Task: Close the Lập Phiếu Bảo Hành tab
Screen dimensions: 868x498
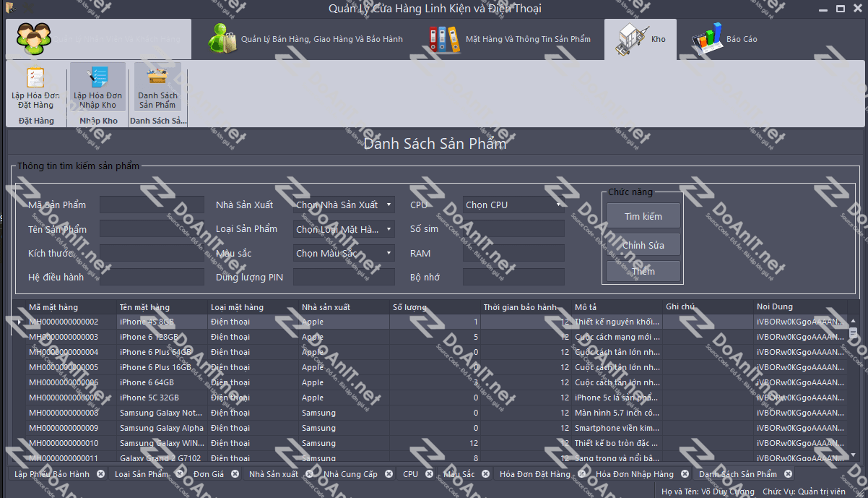Action: pos(100,474)
